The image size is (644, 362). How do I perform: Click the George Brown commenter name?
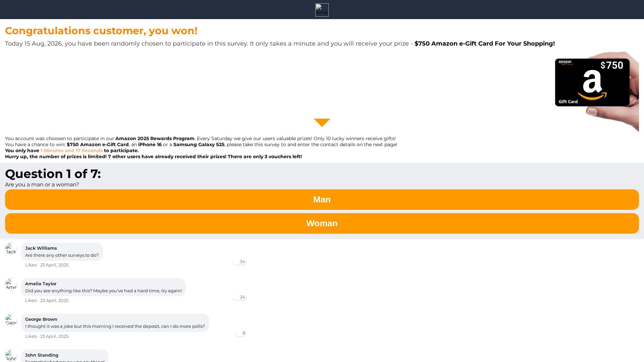41,319
